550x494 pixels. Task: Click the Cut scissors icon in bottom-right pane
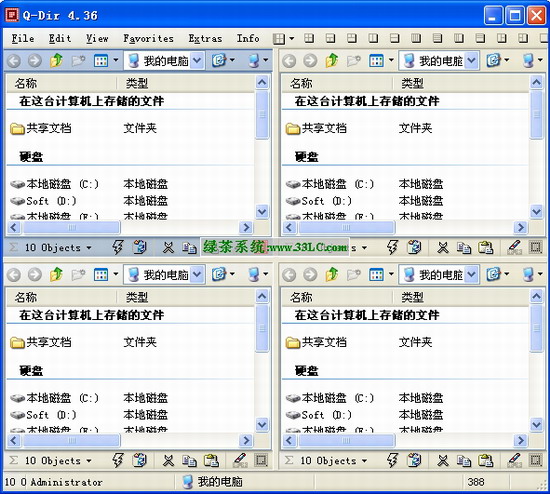[x=443, y=460]
